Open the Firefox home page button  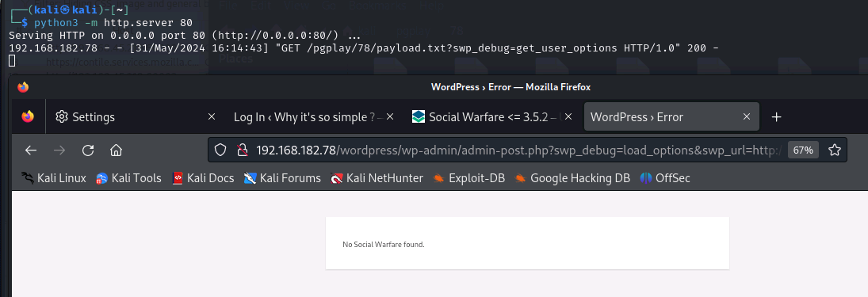(x=116, y=150)
